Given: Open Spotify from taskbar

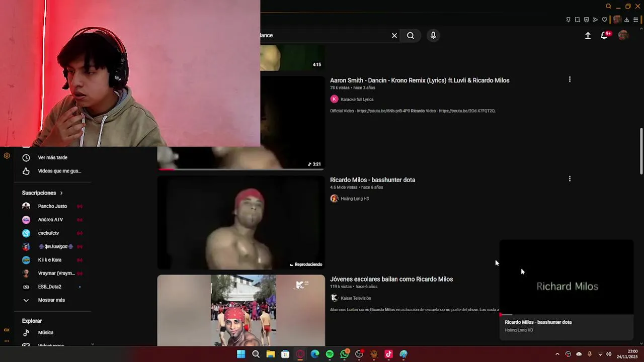Looking at the screenshot, I should coord(330,354).
